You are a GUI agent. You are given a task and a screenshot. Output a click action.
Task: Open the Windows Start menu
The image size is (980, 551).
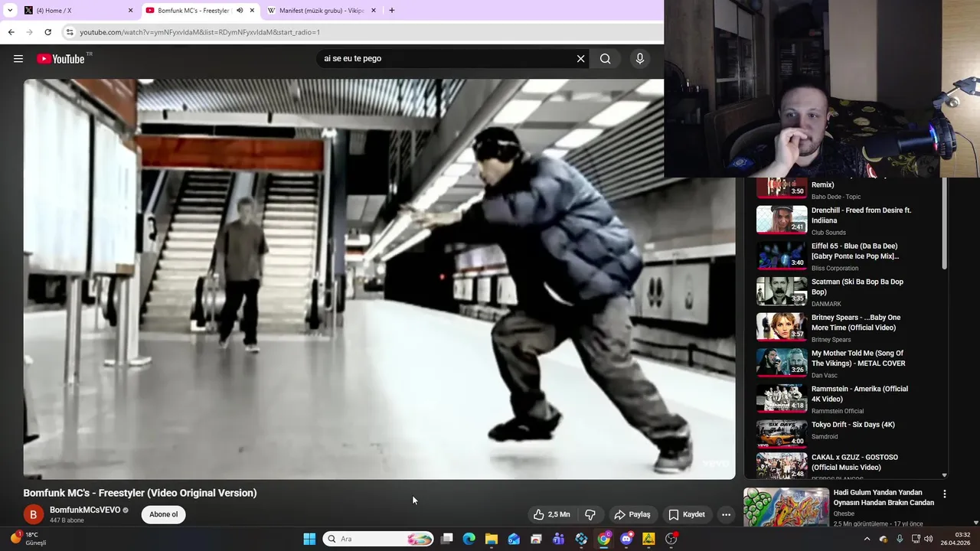(309, 539)
